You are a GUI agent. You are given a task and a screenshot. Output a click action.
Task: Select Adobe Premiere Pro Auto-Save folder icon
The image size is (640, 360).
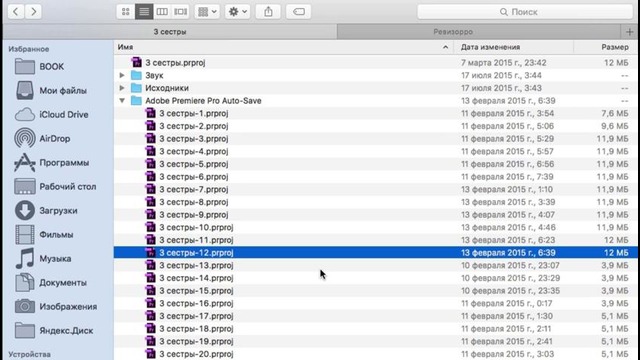(136, 100)
